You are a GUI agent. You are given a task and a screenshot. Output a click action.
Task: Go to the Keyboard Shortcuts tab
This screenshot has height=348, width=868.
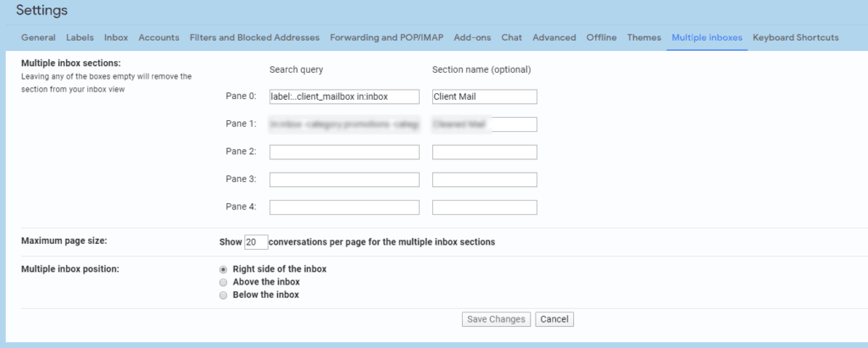[x=795, y=37]
